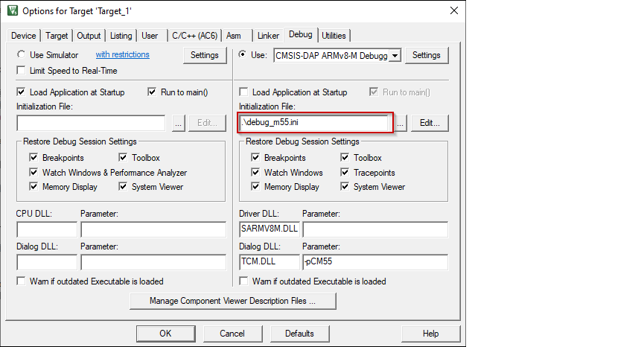
Task: Close the Options for Target dialog
Action: click(x=453, y=11)
